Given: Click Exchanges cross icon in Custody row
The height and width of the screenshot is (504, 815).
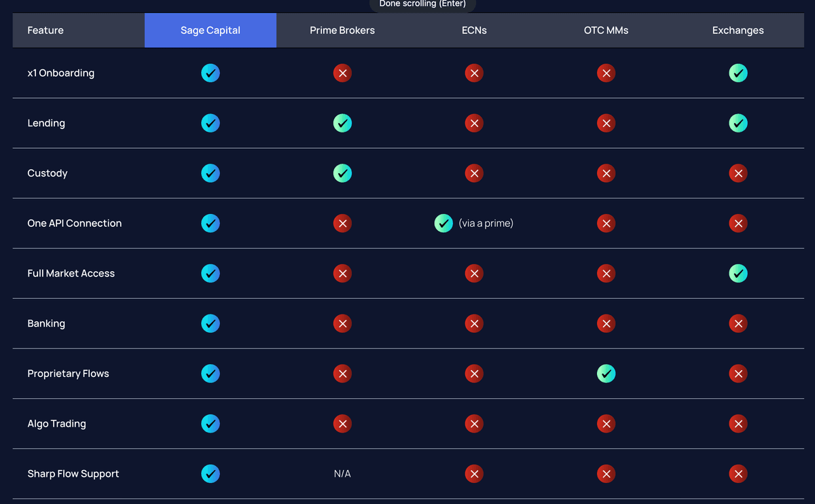Looking at the screenshot, I should [738, 173].
